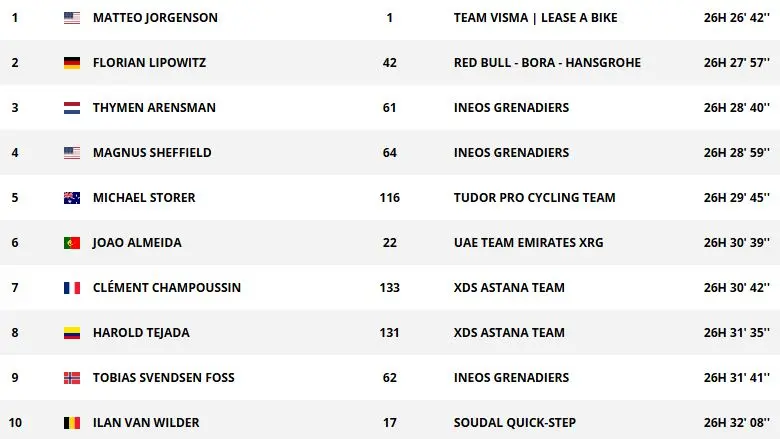780x439 pixels.
Task: Click Ilan Van Wilder's time 26H 32' 08''
Action: coord(736,423)
